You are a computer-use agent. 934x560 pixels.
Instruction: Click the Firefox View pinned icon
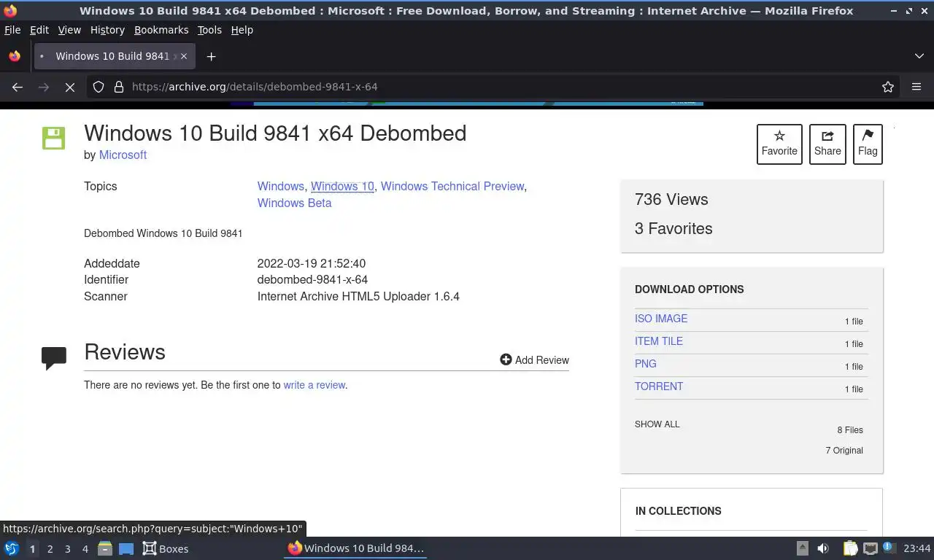click(x=15, y=56)
